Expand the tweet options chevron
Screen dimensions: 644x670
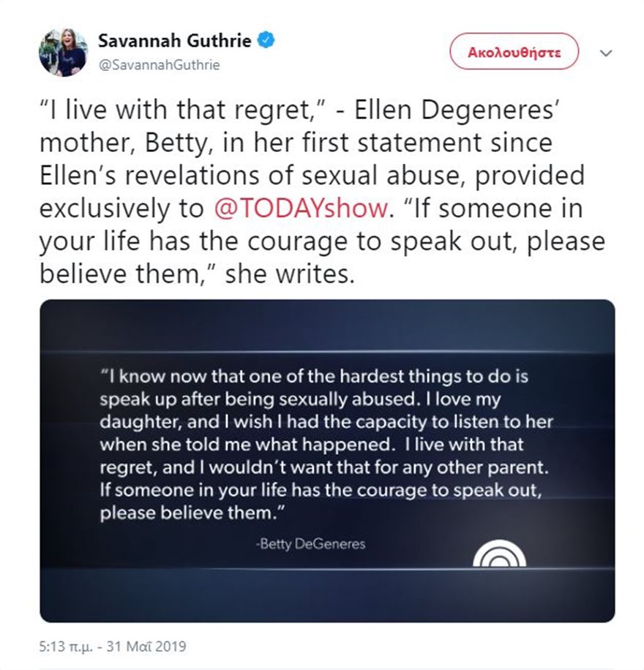[605, 53]
